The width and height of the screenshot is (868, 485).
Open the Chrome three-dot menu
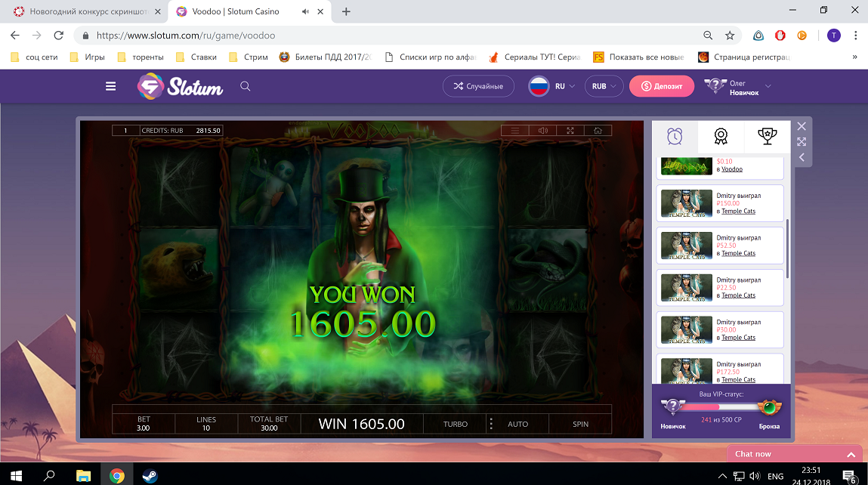coord(856,36)
